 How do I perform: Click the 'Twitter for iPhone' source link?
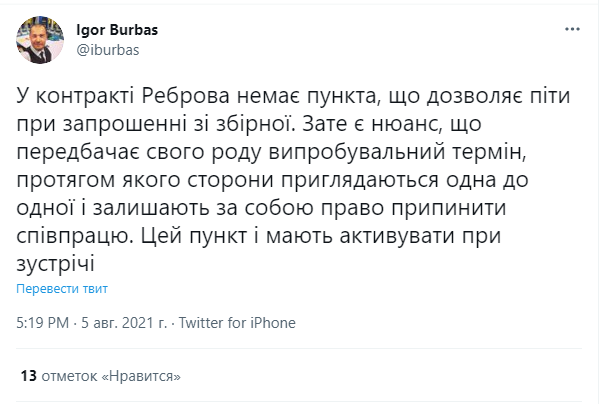point(237,323)
